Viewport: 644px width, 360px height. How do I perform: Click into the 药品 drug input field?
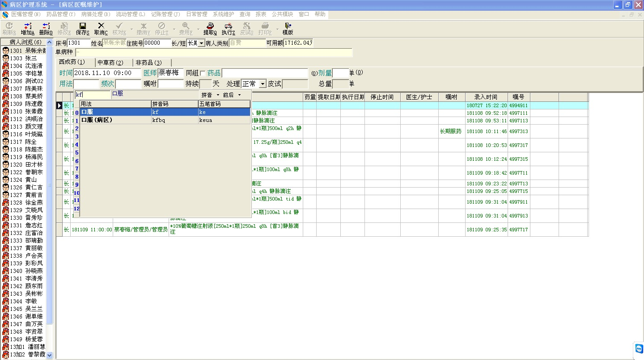(265, 73)
